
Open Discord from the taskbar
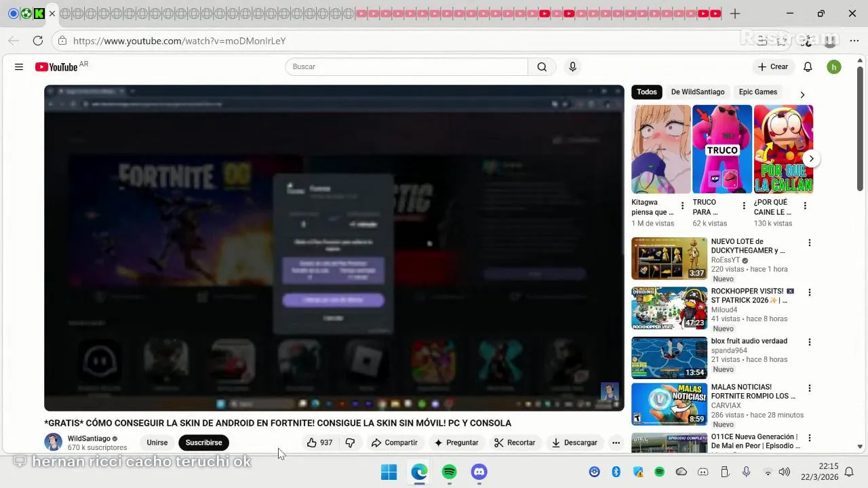(x=479, y=472)
